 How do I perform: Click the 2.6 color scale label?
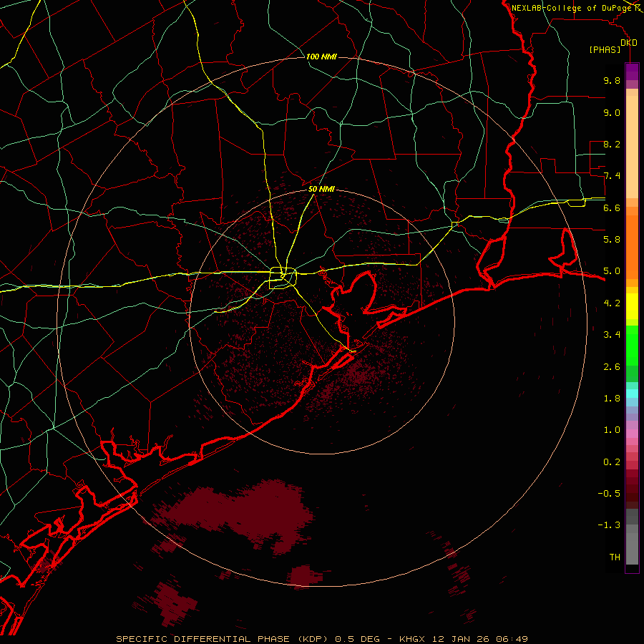point(612,367)
